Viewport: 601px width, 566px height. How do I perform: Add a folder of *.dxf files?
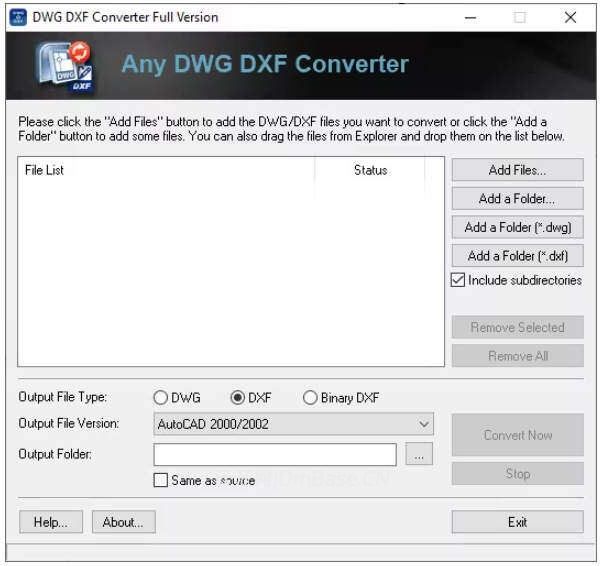[517, 256]
